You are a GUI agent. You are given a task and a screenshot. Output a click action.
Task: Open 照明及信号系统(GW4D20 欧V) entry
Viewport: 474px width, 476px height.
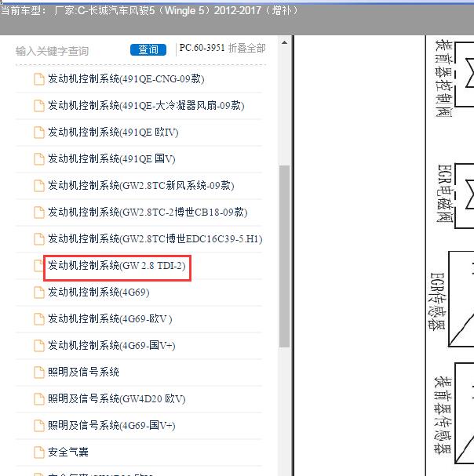(x=117, y=399)
